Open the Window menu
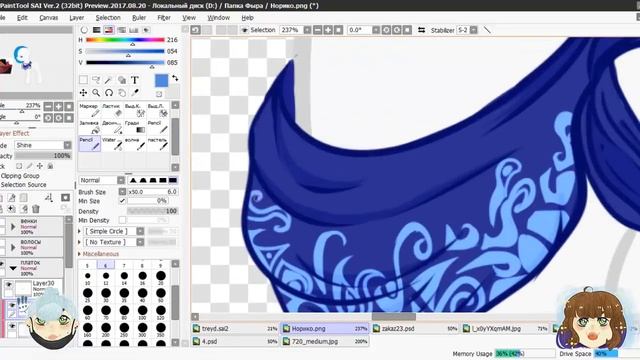The height and width of the screenshot is (360, 640). pyautogui.click(x=218, y=18)
